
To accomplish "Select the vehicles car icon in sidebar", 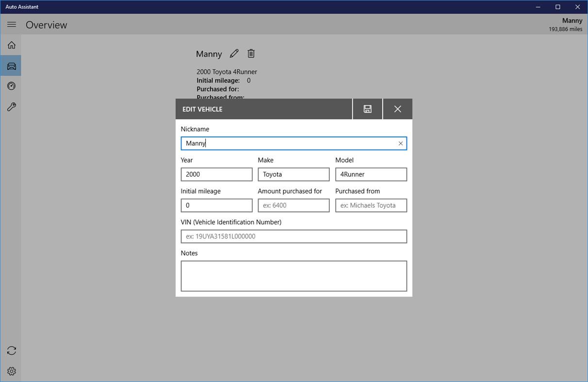I will [x=11, y=66].
